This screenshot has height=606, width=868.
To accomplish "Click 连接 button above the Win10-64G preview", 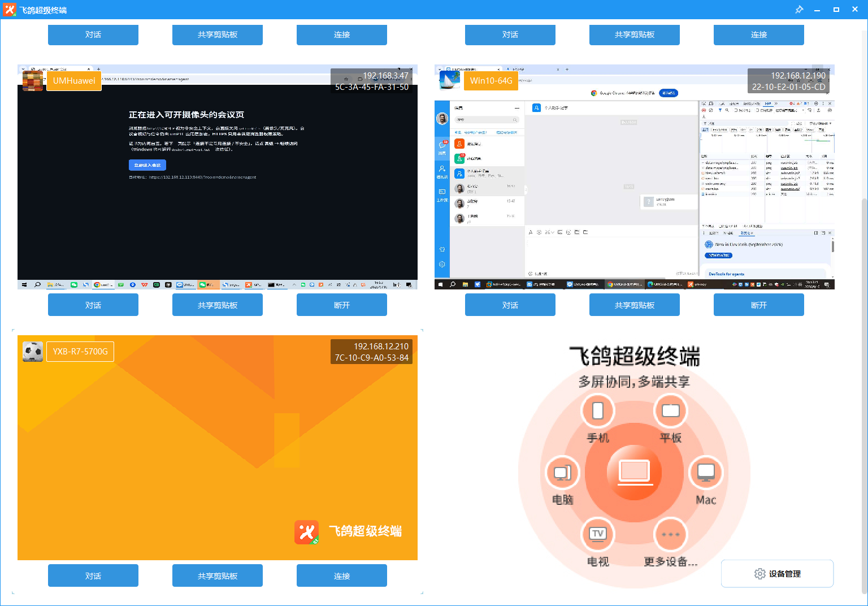I will 759,34.
